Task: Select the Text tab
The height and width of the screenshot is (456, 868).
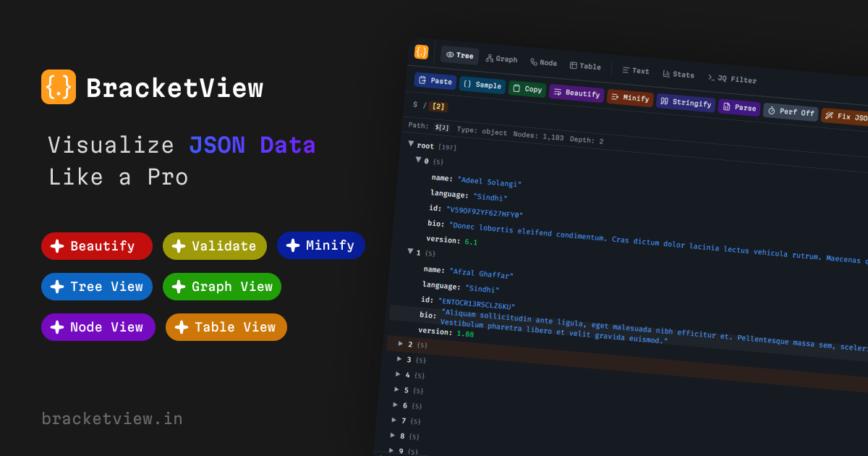Action: 637,70
